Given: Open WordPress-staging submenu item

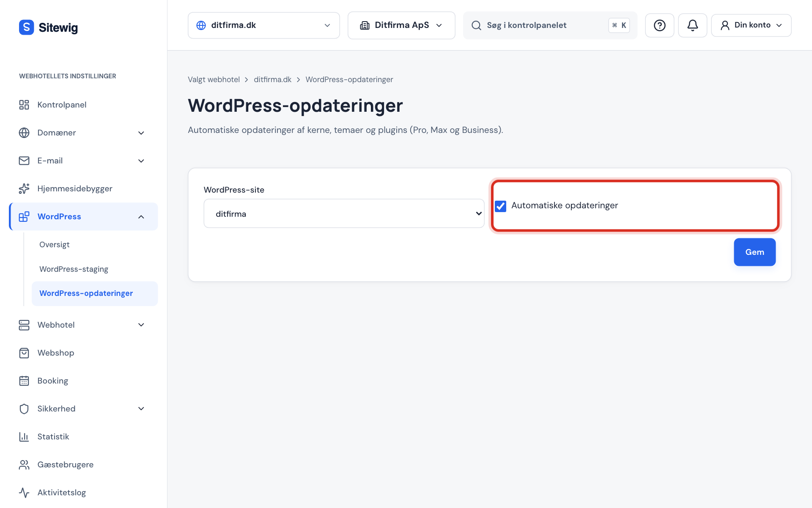Looking at the screenshot, I should click(x=95, y=269).
